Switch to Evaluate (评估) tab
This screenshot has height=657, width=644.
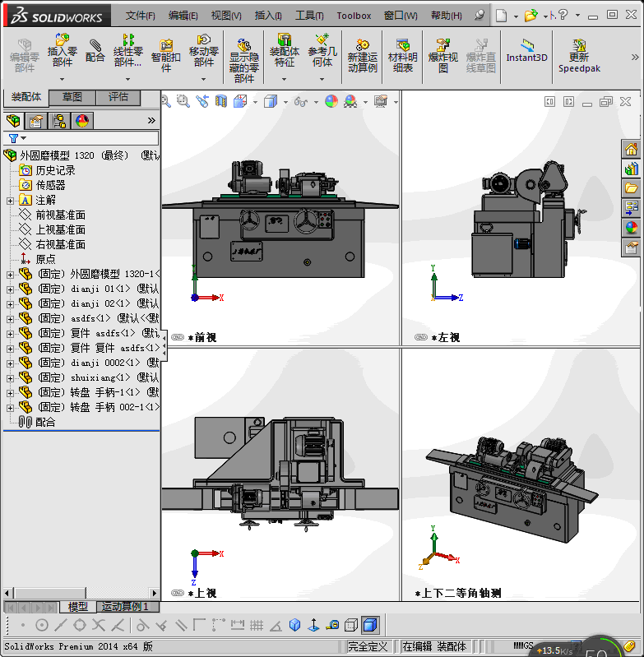(118, 97)
